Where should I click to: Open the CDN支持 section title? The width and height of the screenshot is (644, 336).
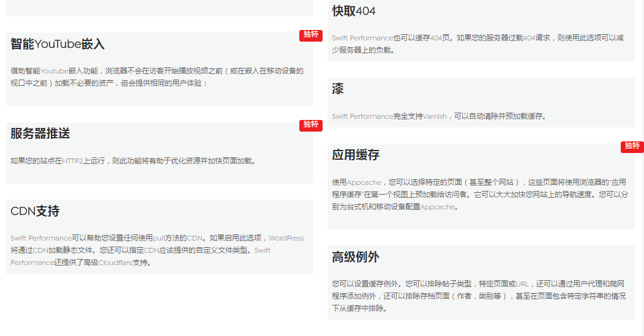pyautogui.click(x=35, y=212)
